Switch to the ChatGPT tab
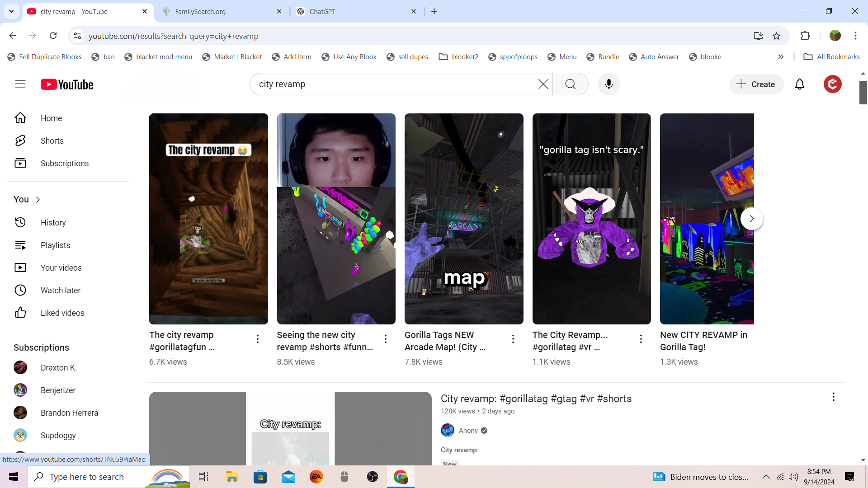The height and width of the screenshot is (488, 868). tap(322, 11)
